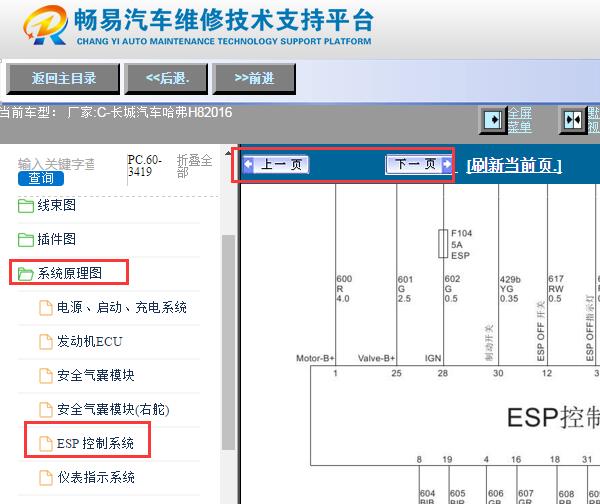Image resolution: width=600 pixels, height=504 pixels.
Task: Open 发动机ECU document
Action: tap(90, 341)
